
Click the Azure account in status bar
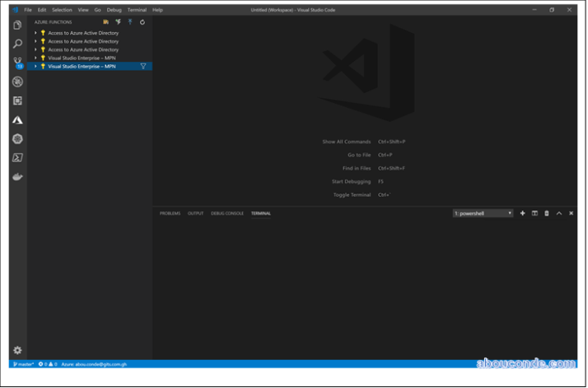coord(96,363)
